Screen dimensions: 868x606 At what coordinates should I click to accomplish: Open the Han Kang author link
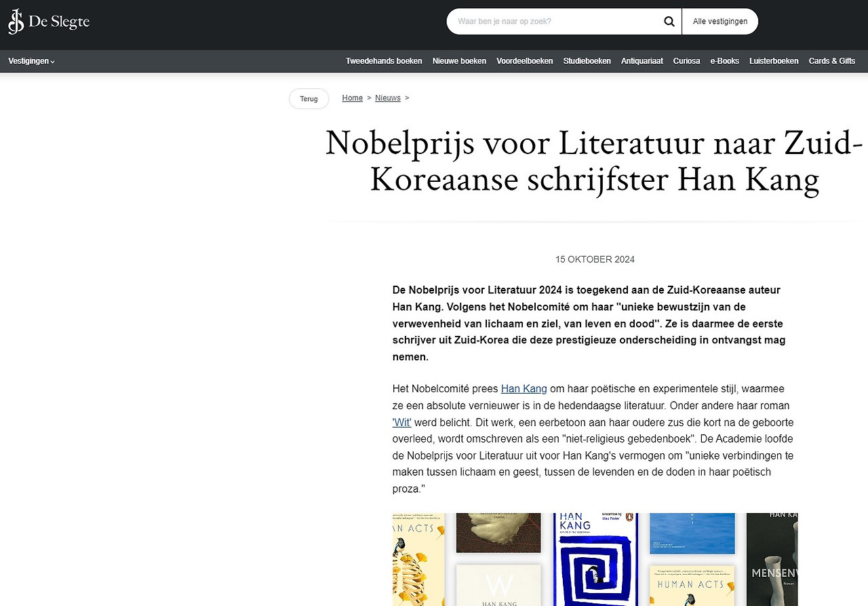524,389
